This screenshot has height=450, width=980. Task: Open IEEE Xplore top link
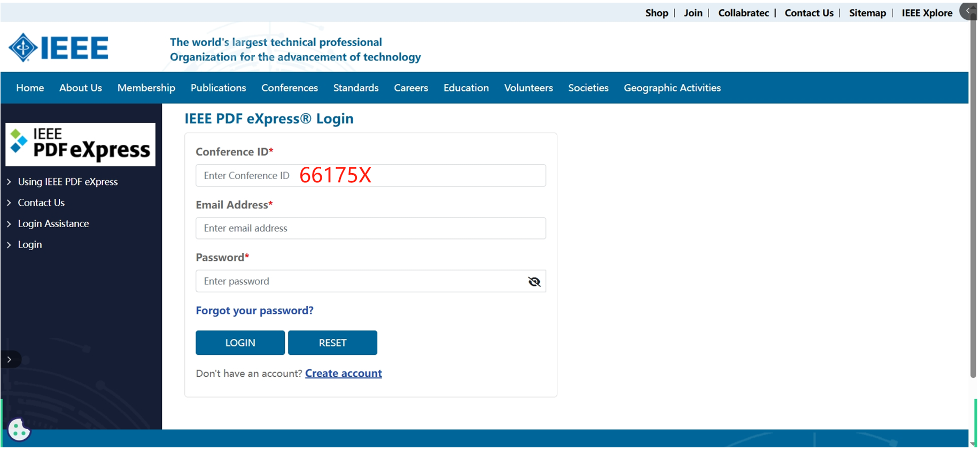coord(927,13)
